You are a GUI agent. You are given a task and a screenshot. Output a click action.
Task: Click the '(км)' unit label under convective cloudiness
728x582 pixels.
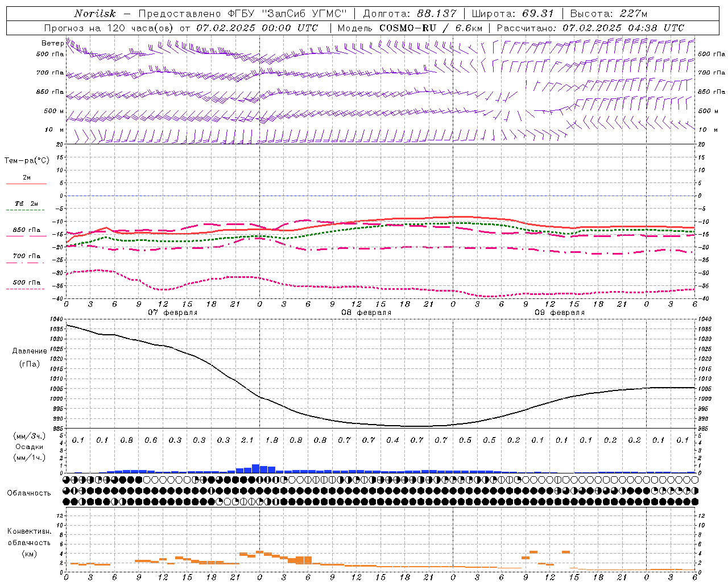click(29, 554)
